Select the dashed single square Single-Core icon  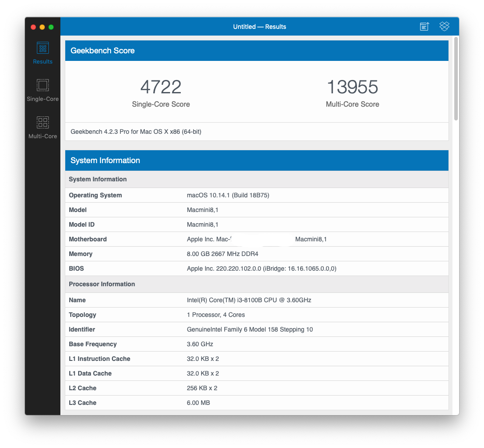pyautogui.click(x=43, y=85)
